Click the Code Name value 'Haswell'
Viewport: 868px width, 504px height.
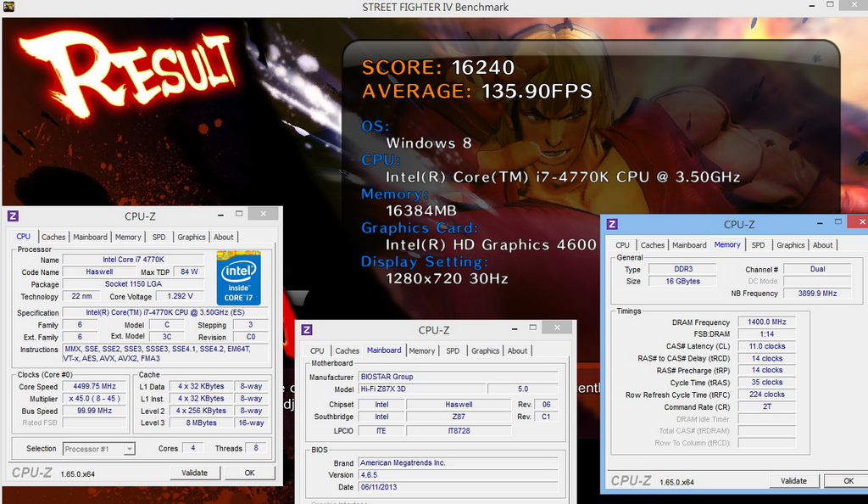(x=99, y=272)
